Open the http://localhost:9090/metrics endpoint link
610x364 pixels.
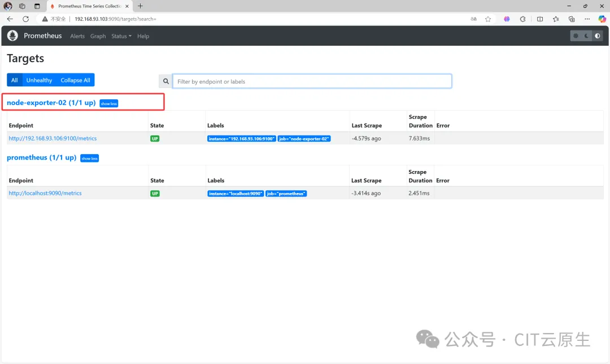[x=45, y=193]
